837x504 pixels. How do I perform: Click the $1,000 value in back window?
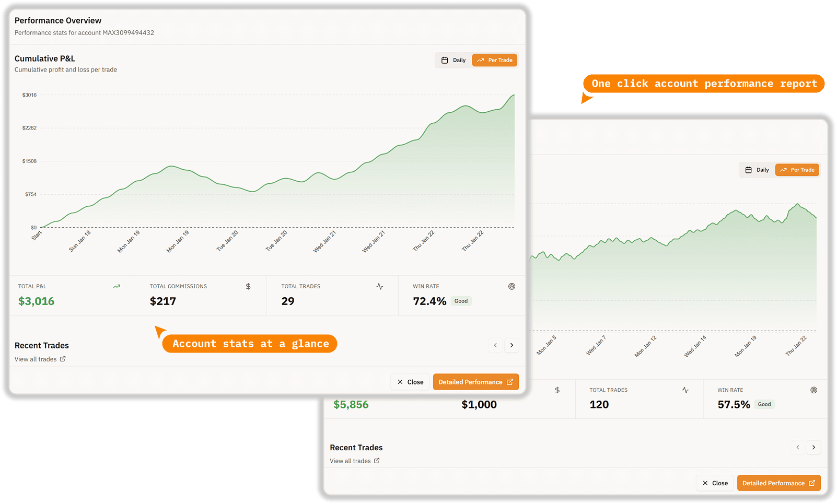tap(479, 405)
